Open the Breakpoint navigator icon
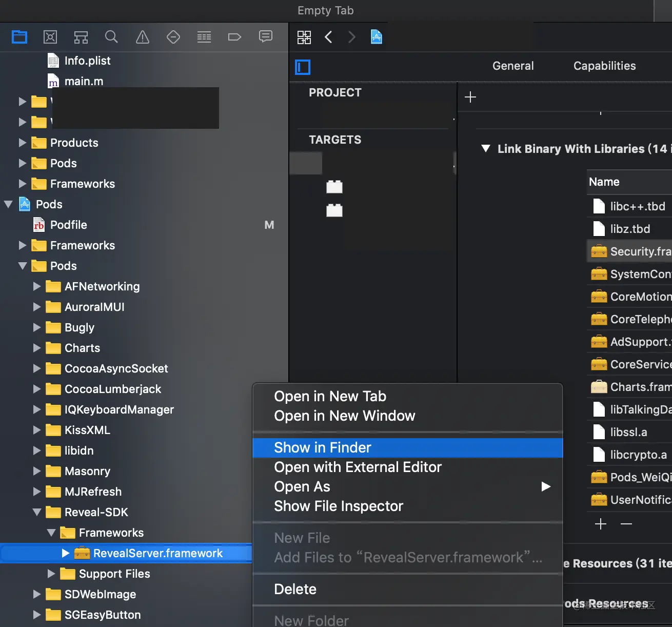 234,36
